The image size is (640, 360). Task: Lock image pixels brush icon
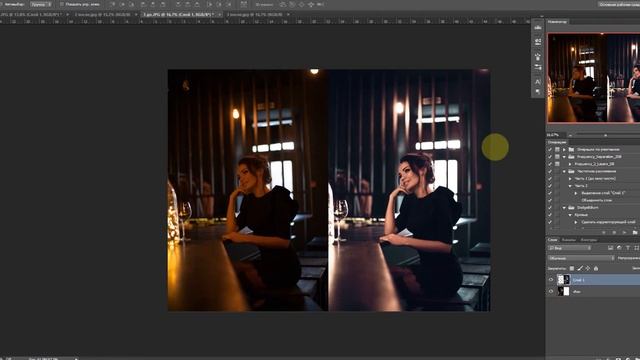(x=580, y=268)
